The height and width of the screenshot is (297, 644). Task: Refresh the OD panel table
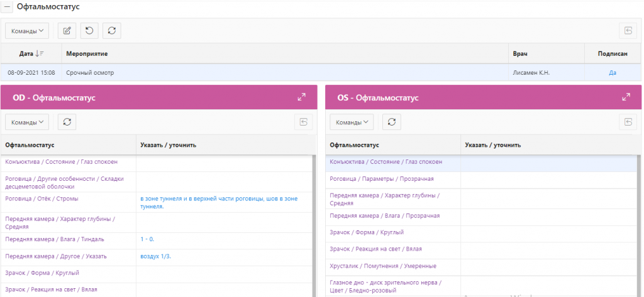pos(67,122)
